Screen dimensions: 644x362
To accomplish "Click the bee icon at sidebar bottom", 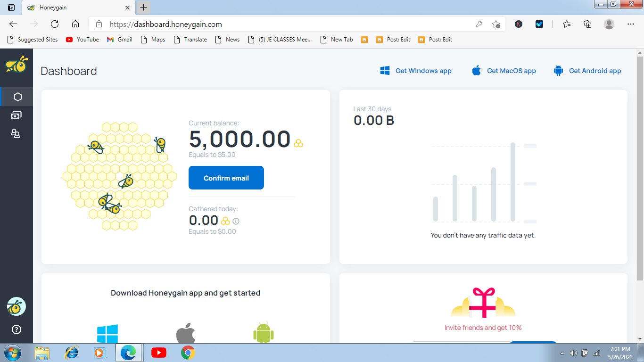I will (x=17, y=306).
